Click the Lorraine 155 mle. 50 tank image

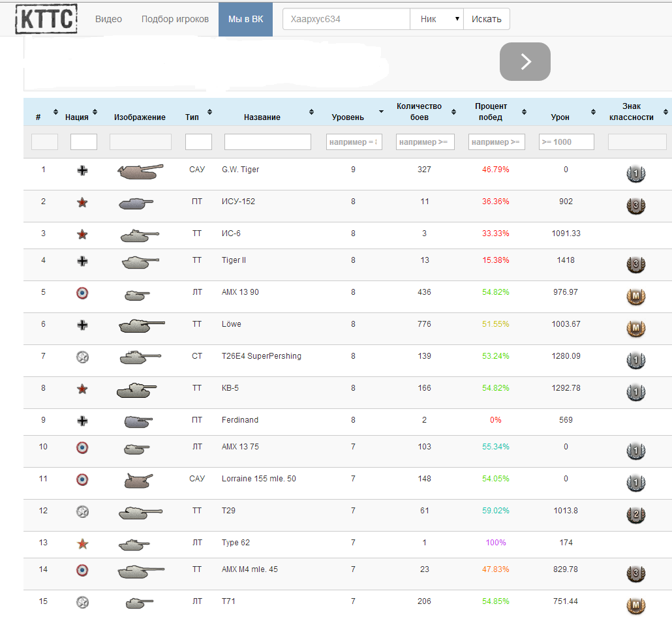click(x=140, y=481)
